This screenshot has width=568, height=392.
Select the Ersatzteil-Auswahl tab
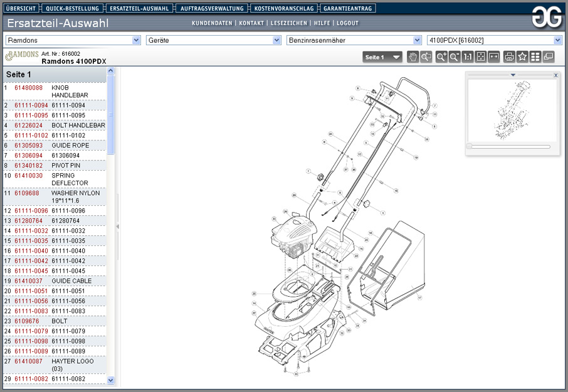click(139, 8)
